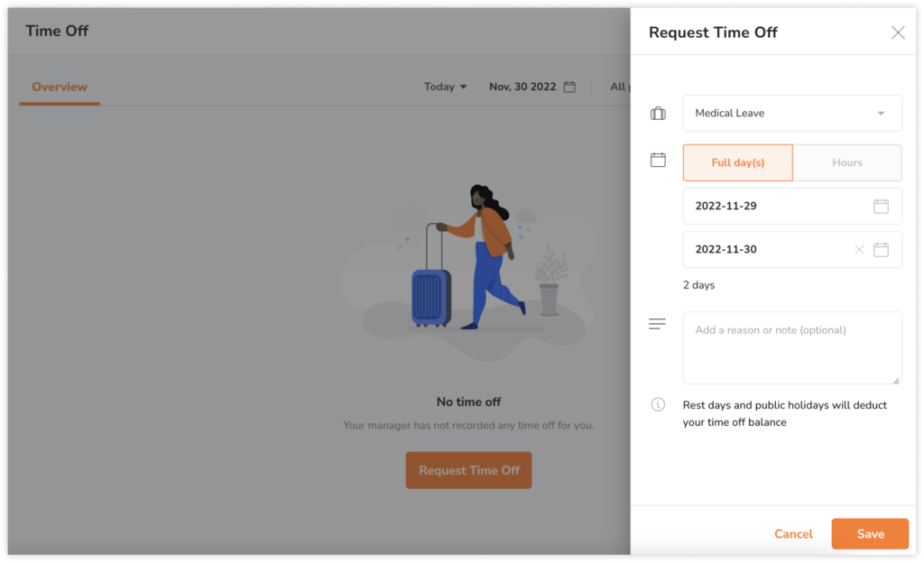This screenshot has height=563, width=924.
Task: Click the calendar icon beside duration toggle
Action: (658, 161)
